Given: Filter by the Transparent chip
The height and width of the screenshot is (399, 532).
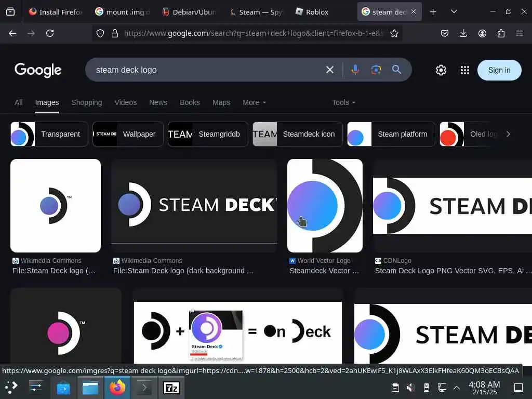Looking at the screenshot, I should coord(49,134).
